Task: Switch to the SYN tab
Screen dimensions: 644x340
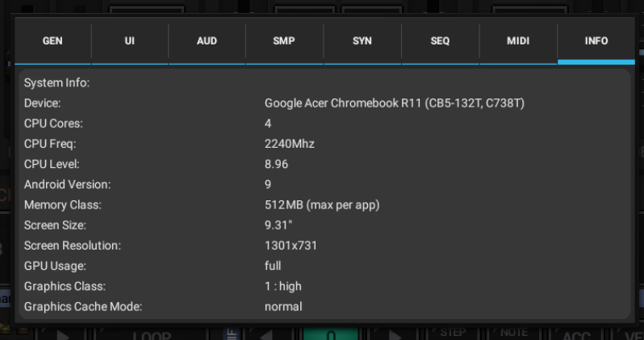Action: (x=362, y=40)
